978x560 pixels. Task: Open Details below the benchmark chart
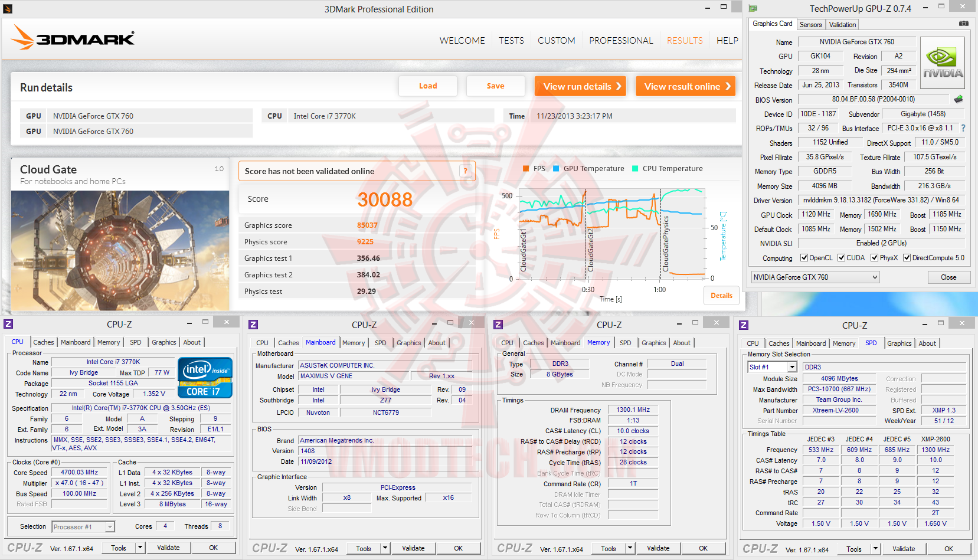click(721, 296)
